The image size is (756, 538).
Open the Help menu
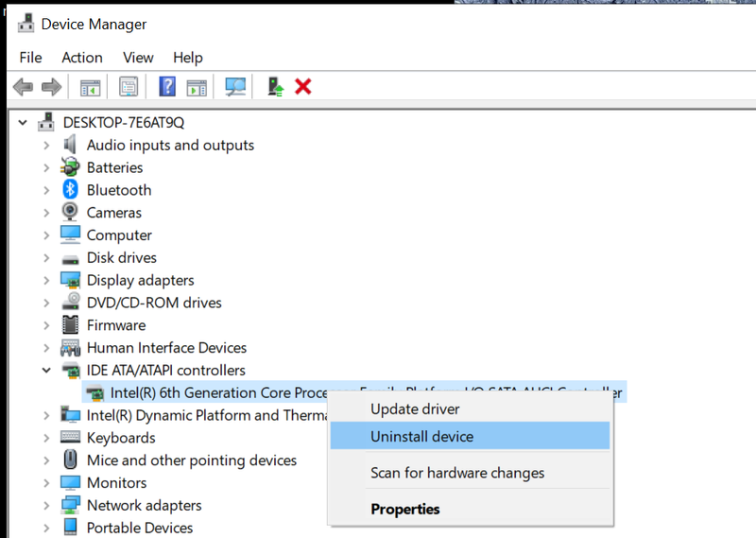click(187, 58)
